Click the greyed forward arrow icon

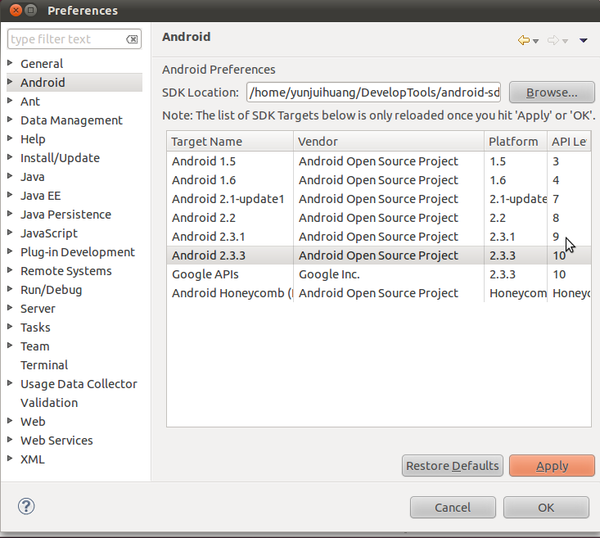(553, 40)
